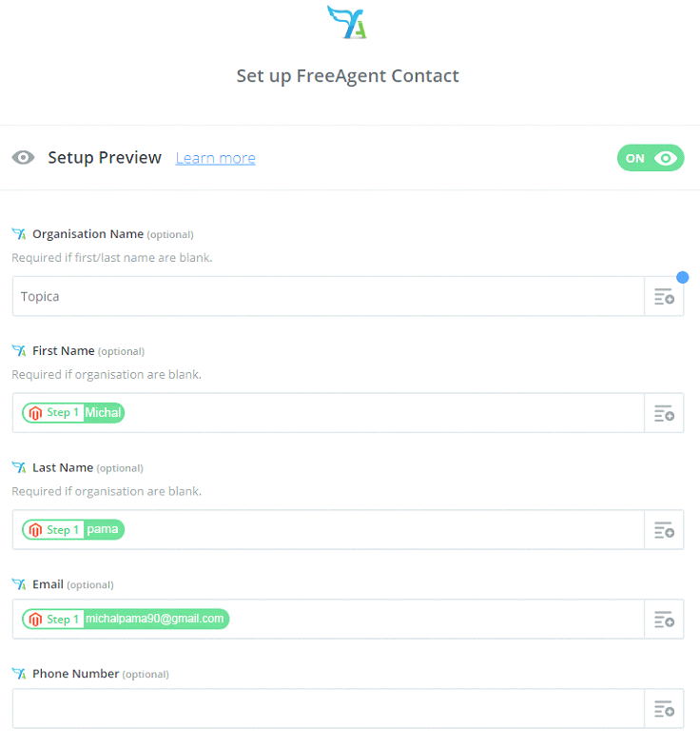Click the Setup Preview eye icon
The width and height of the screenshot is (700, 749).
[x=24, y=158]
